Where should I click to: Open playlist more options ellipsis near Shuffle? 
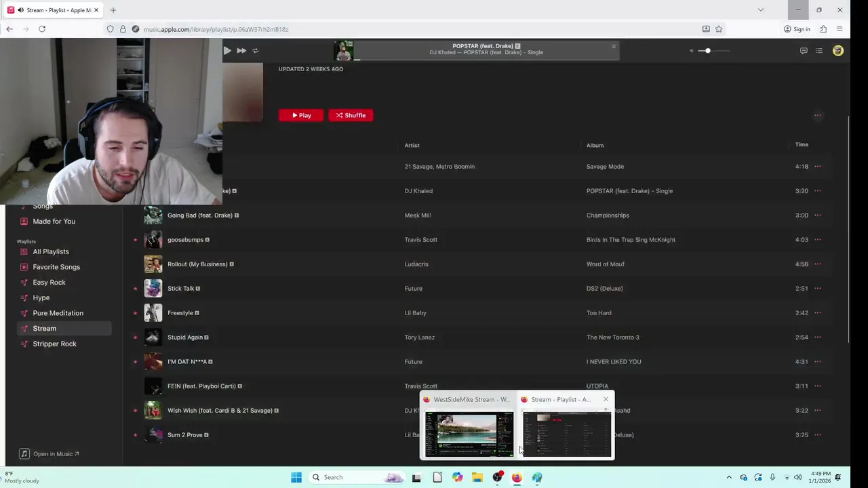818,115
